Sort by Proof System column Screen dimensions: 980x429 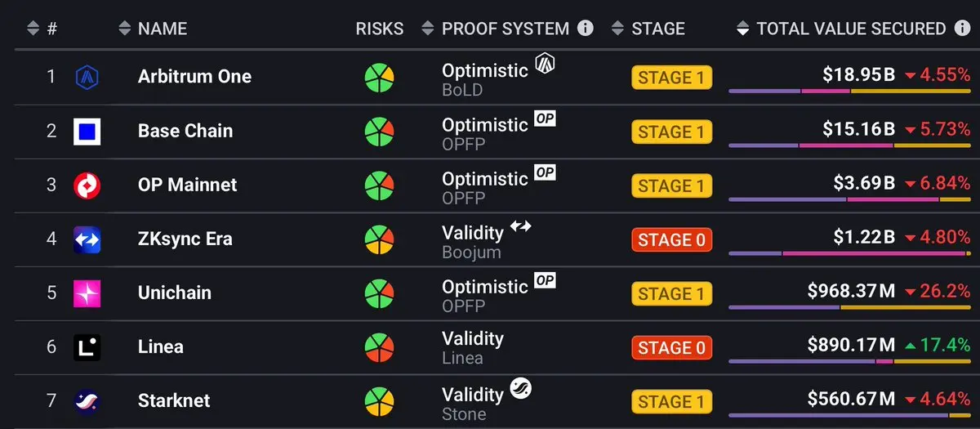pos(496,29)
